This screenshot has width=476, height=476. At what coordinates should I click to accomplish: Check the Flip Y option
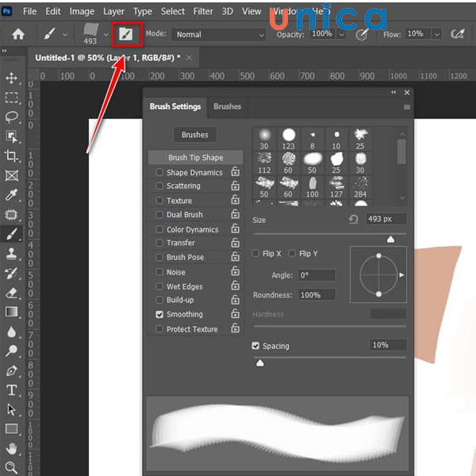[x=292, y=253]
